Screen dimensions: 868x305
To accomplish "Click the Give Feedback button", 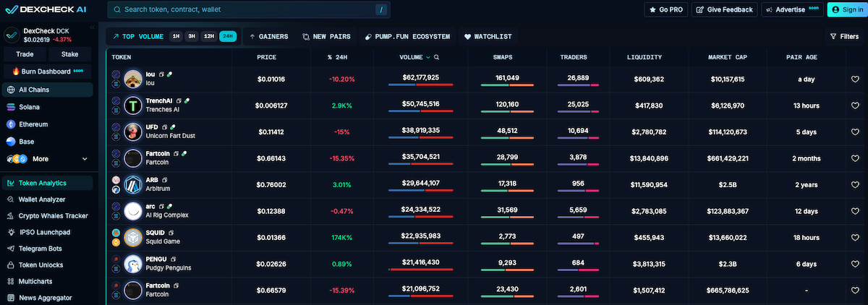I will (723, 9).
